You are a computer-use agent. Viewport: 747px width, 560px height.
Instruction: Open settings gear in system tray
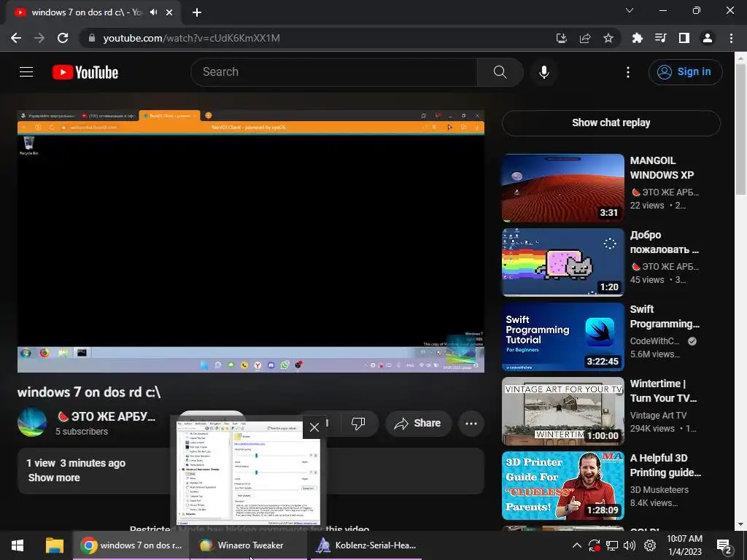click(x=650, y=545)
